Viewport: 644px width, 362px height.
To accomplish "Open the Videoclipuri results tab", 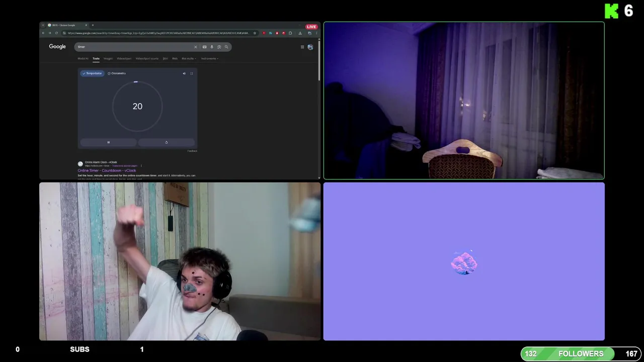I will (124, 58).
